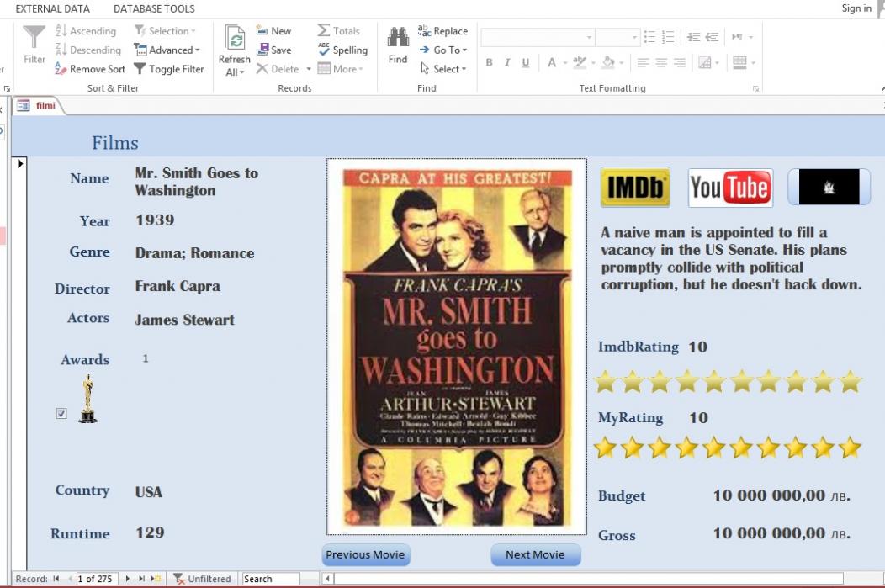Viewport: 885px width, 588px height.
Task: Save the current record
Action: (273, 50)
